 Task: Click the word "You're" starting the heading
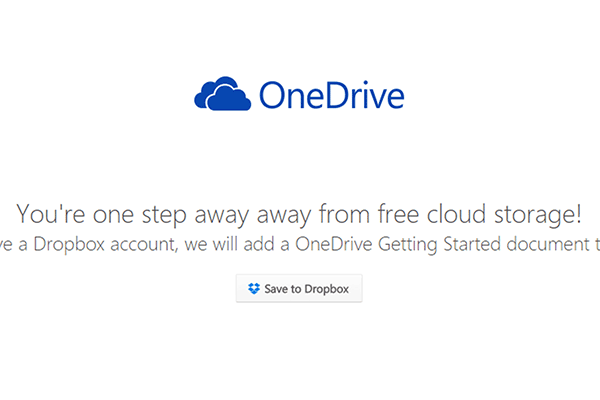(51, 213)
